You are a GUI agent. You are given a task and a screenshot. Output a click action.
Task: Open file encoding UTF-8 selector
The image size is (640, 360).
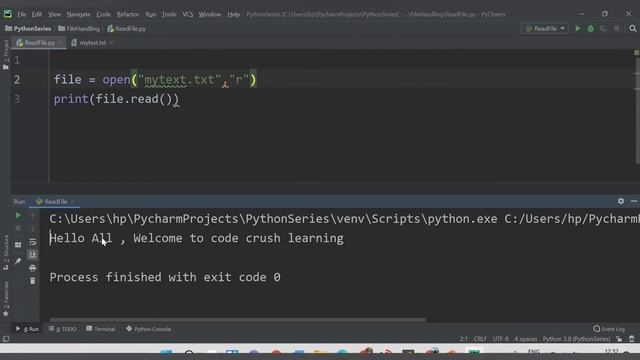point(500,339)
